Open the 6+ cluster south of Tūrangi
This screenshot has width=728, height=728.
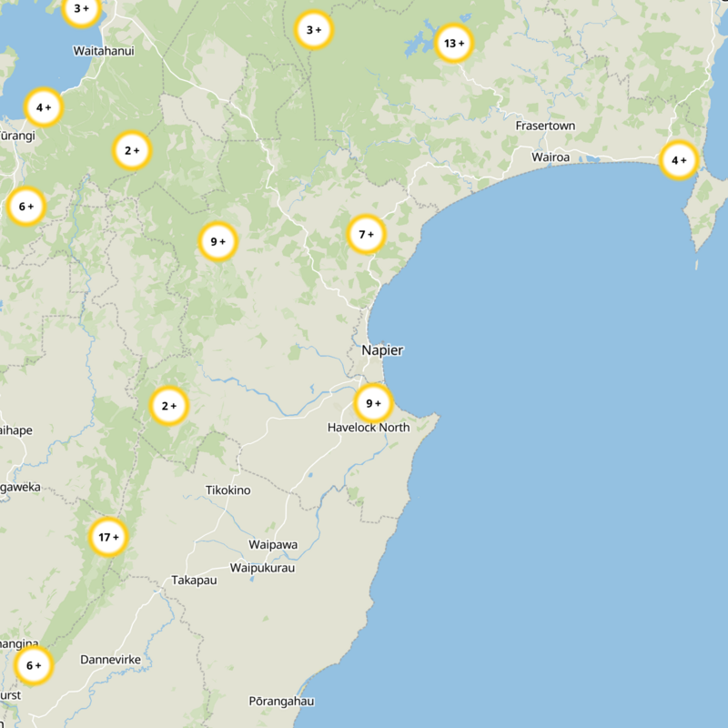pyautogui.click(x=26, y=207)
